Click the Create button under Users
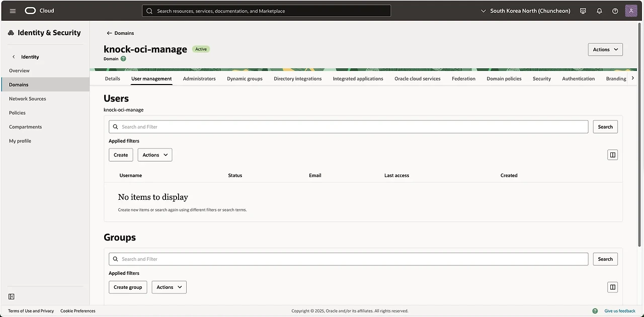 (121, 154)
